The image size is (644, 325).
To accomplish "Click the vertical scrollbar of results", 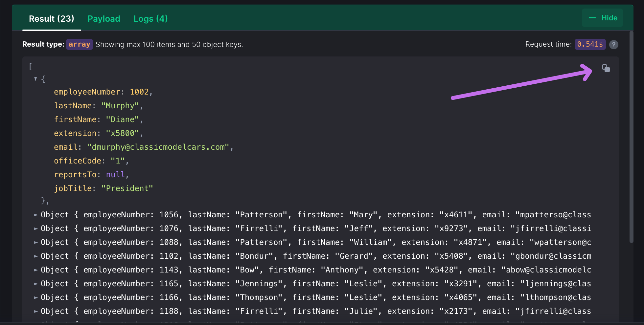I will point(631,137).
